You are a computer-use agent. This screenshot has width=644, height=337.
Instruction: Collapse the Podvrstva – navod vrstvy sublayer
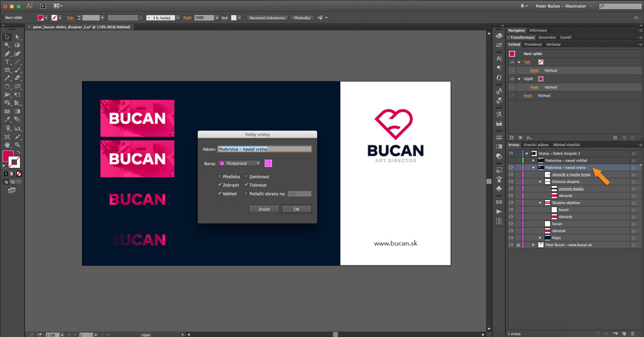pyautogui.click(x=533, y=168)
